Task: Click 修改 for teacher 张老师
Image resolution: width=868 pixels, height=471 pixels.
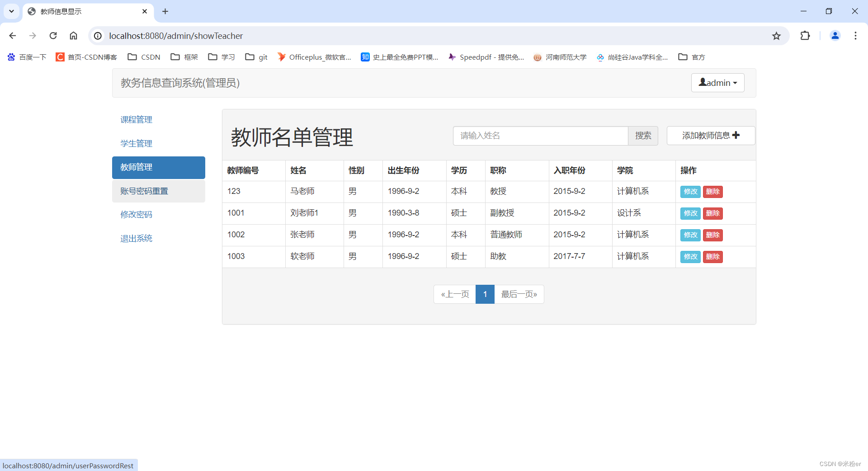Action: (690, 235)
